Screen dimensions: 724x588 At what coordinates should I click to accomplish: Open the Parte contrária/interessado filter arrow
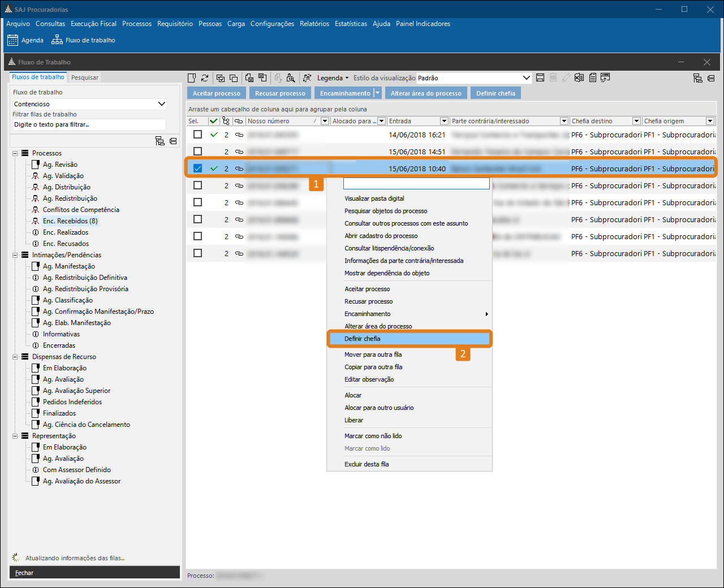564,121
